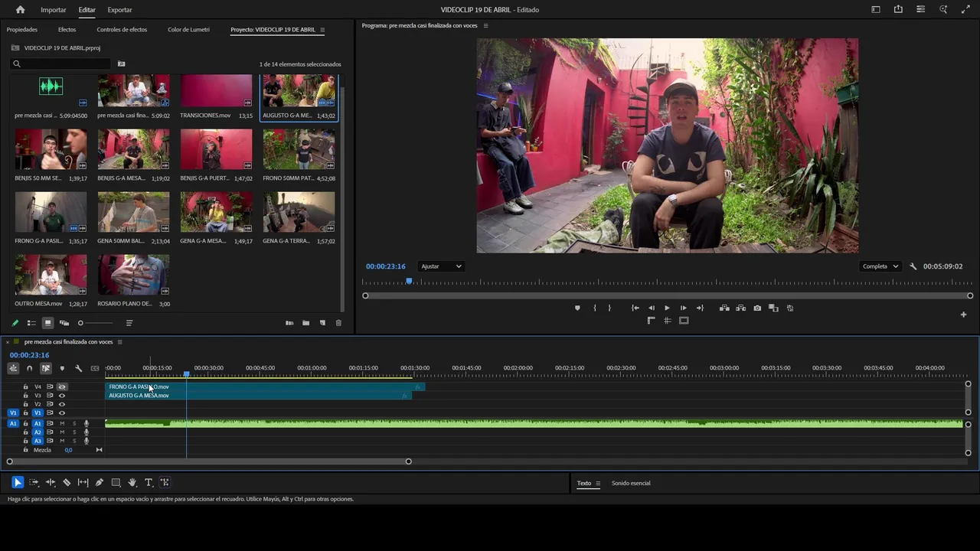This screenshot has width=980, height=551.
Task: Export frame with camera icon
Action: click(x=757, y=308)
